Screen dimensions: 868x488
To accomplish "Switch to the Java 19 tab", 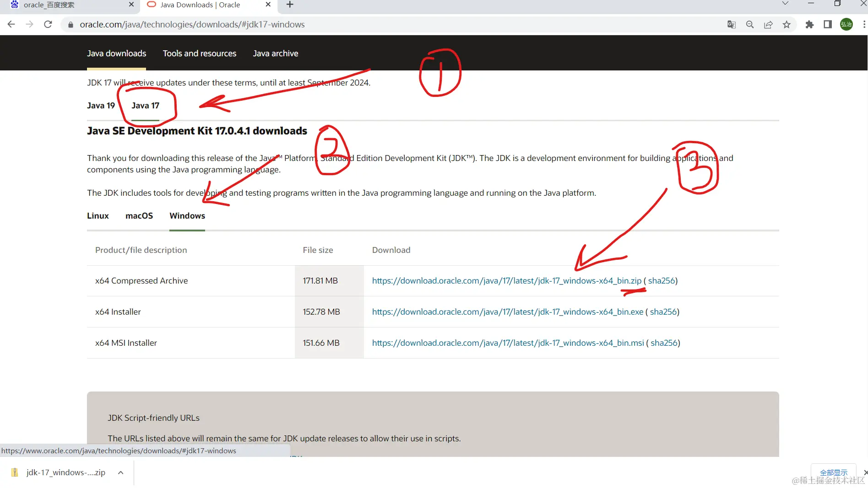I will coord(101,106).
